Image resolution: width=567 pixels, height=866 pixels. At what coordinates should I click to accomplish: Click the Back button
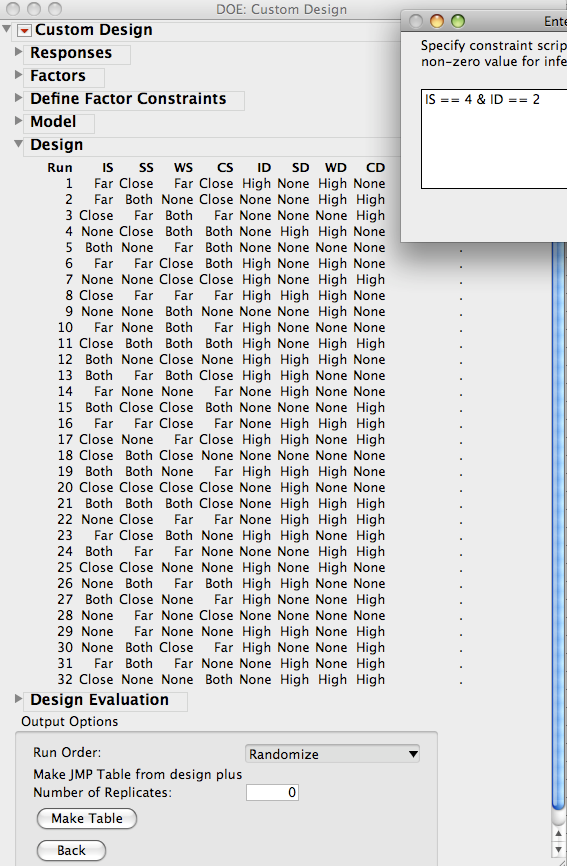click(x=71, y=851)
